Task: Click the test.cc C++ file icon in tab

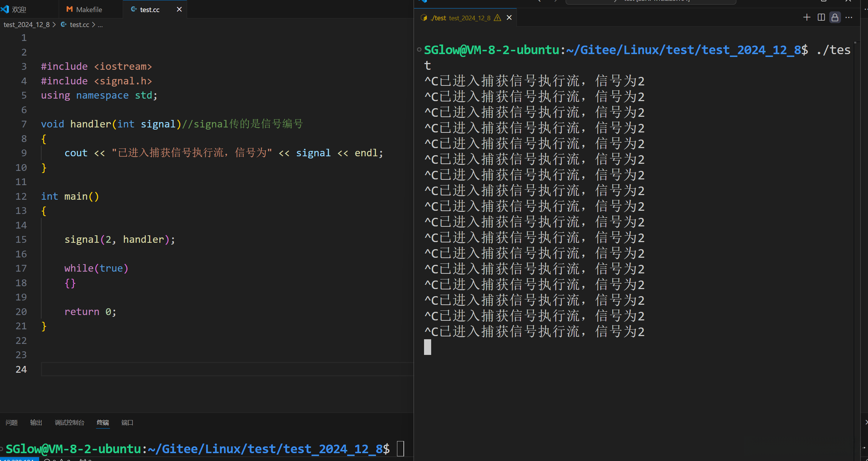Action: click(x=134, y=9)
